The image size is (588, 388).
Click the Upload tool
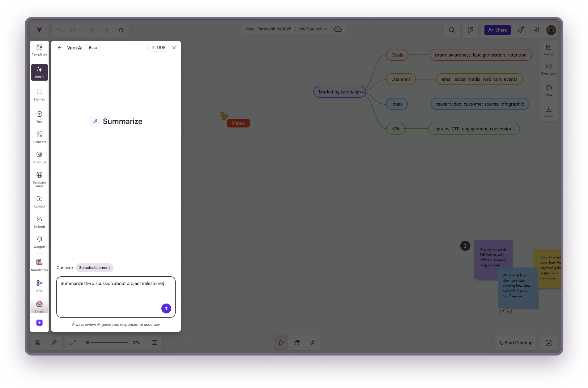pos(39,202)
